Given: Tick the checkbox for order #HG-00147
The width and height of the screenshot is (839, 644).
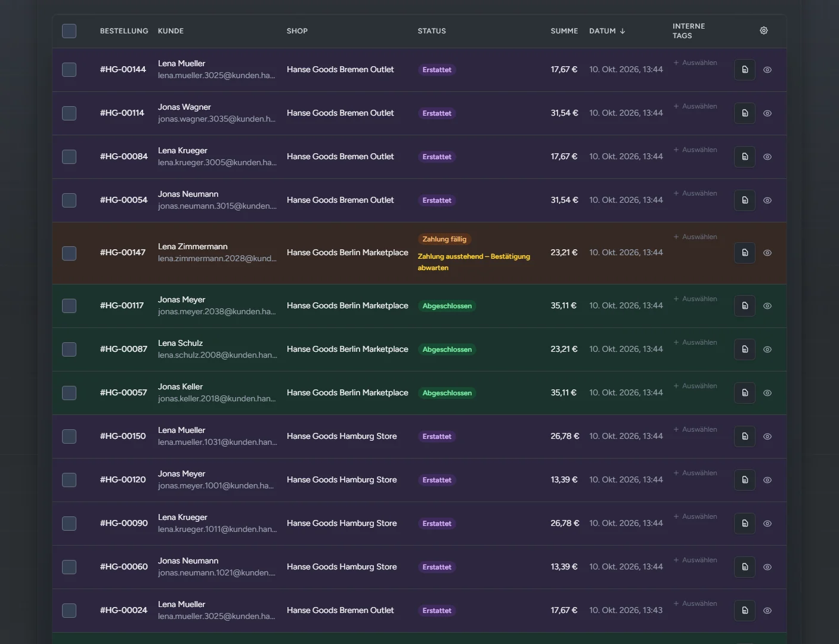Looking at the screenshot, I should (x=69, y=253).
